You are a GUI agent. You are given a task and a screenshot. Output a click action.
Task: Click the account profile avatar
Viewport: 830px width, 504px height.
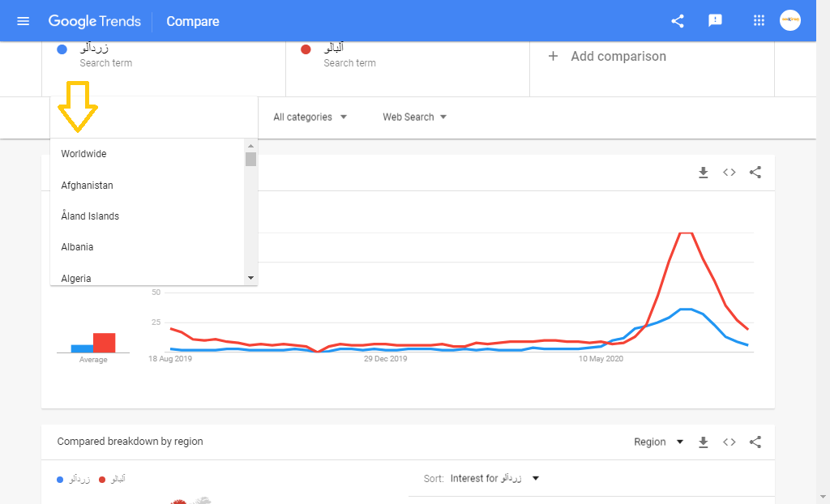point(790,21)
